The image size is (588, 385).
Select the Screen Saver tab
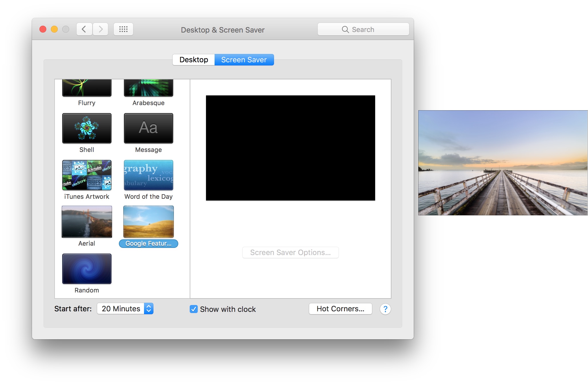click(244, 60)
